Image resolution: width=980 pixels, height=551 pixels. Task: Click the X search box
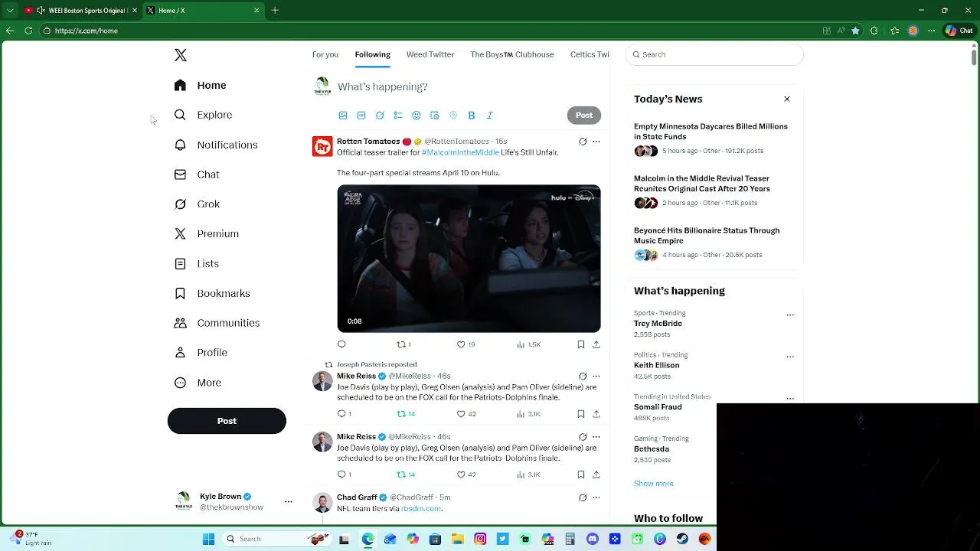tap(715, 54)
